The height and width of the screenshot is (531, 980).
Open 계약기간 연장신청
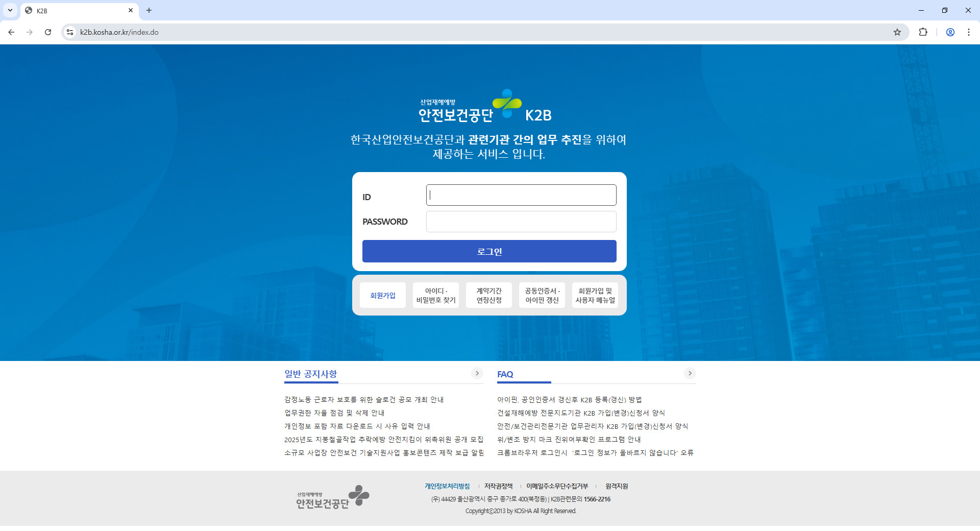coord(489,295)
